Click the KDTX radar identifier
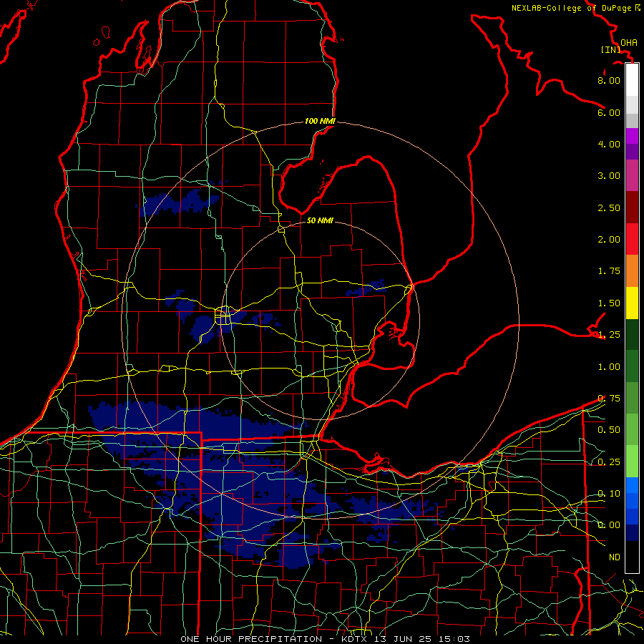 click(355, 639)
